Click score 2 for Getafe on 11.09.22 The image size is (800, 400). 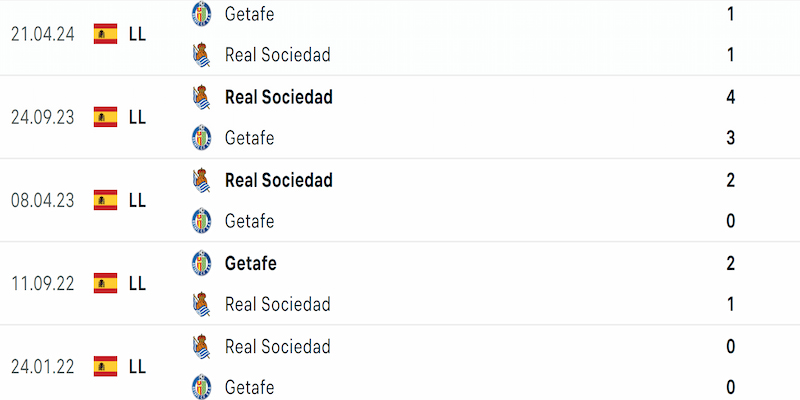[731, 263]
